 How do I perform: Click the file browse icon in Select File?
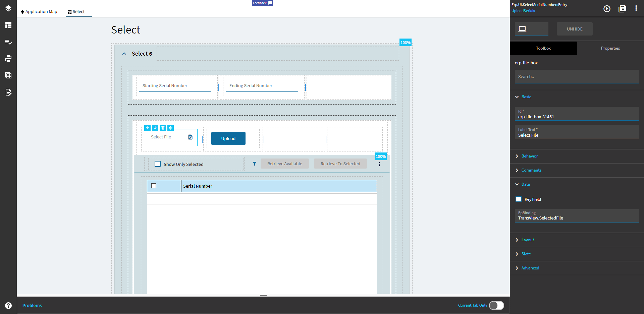click(191, 137)
